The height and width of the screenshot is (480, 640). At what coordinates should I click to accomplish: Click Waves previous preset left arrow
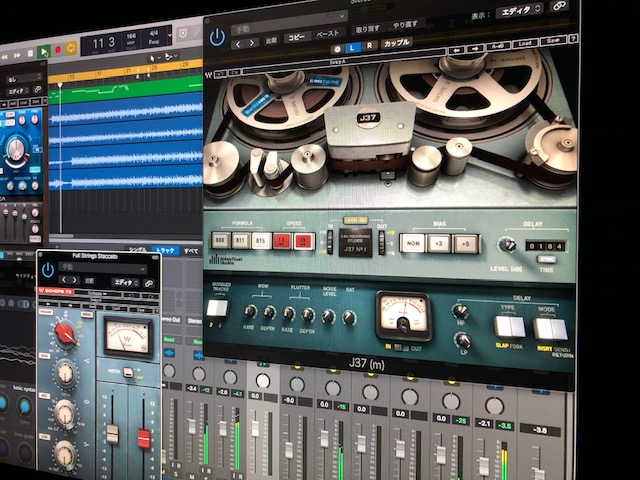(456, 50)
